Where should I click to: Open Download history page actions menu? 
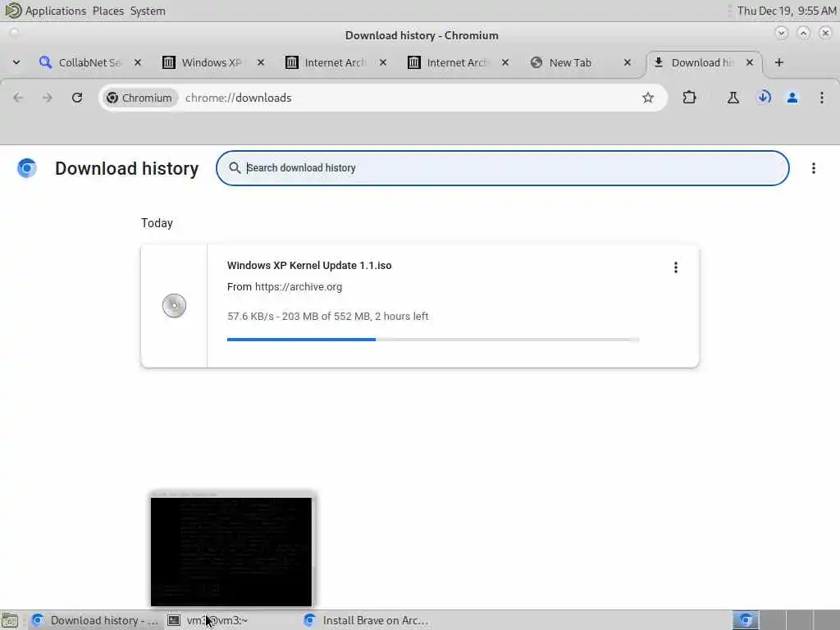point(813,168)
